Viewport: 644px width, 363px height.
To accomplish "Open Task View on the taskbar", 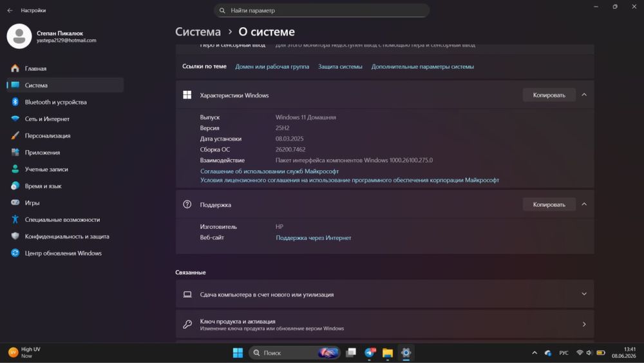I will point(351,353).
